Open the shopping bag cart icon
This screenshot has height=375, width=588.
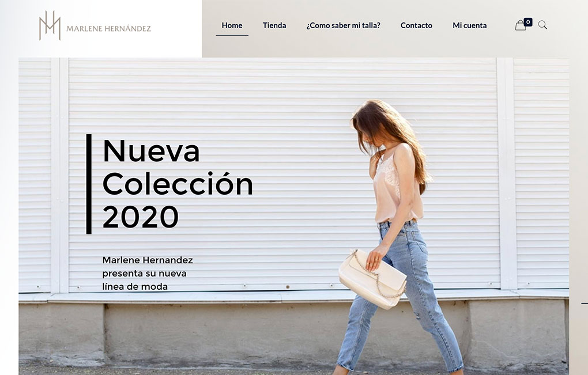(520, 25)
